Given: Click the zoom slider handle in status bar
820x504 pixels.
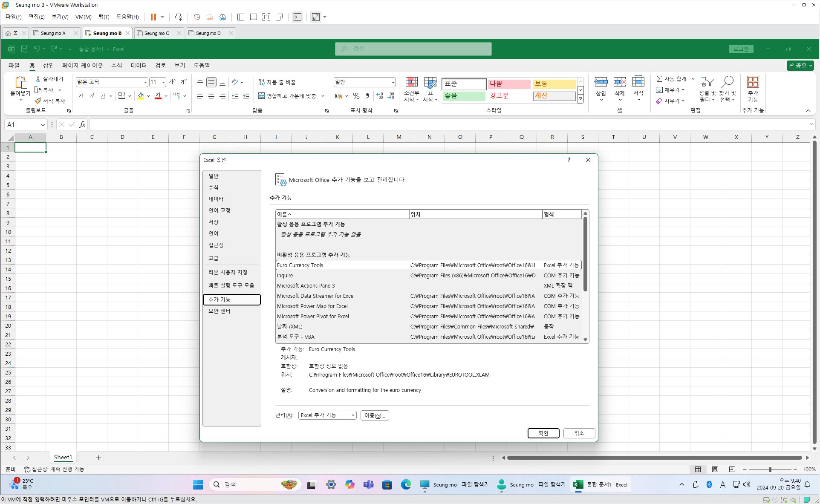Looking at the screenshot, I should click(770, 469).
